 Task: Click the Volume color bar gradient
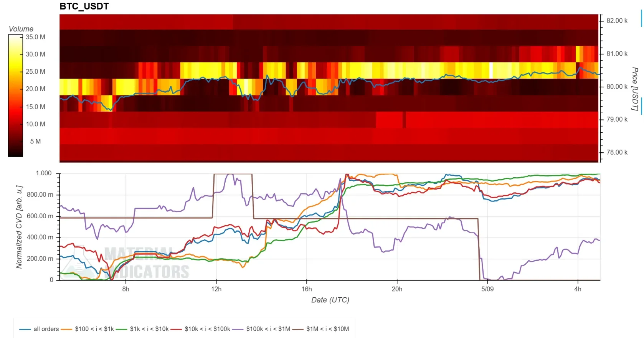(x=15, y=96)
